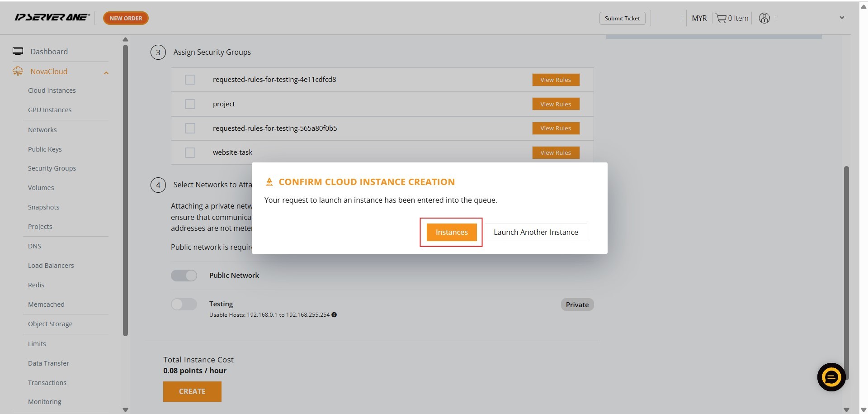Click the NovaCloud cloud icon
Viewport: 868px width, 414px height.
(x=18, y=71)
